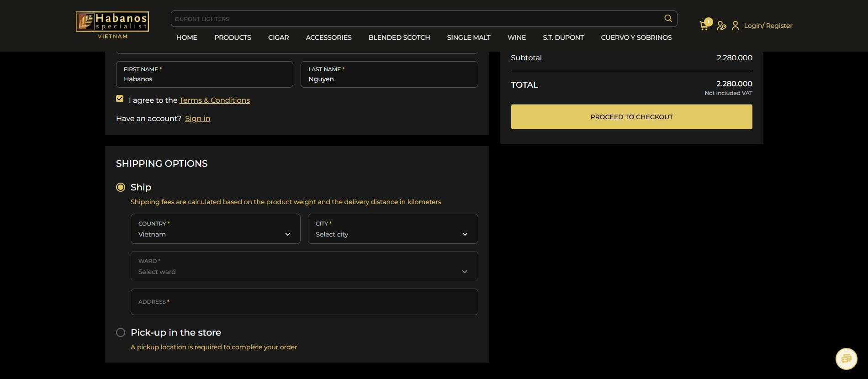The height and width of the screenshot is (379, 868).
Task: Open the Blended Scotch menu
Action: pyautogui.click(x=399, y=37)
